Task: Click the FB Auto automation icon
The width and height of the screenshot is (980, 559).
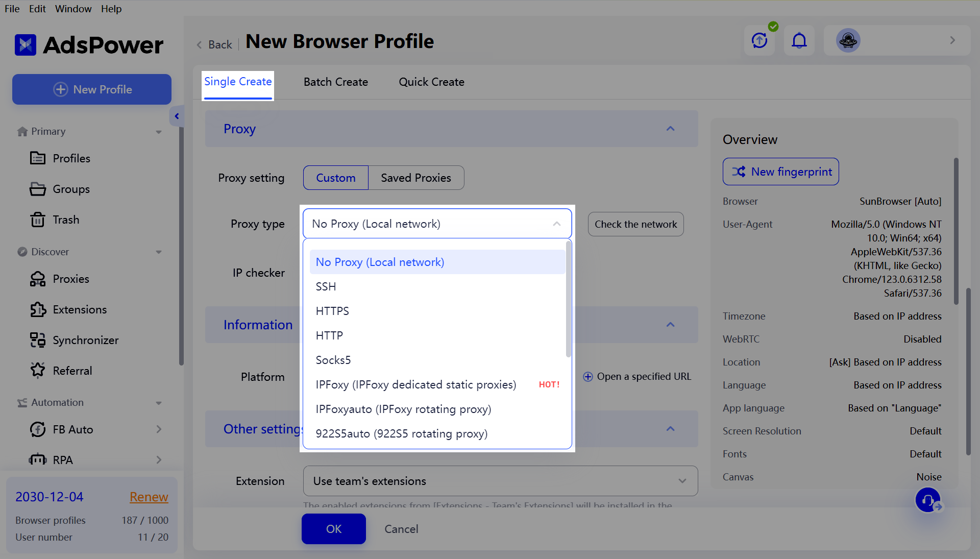Action: 37,430
